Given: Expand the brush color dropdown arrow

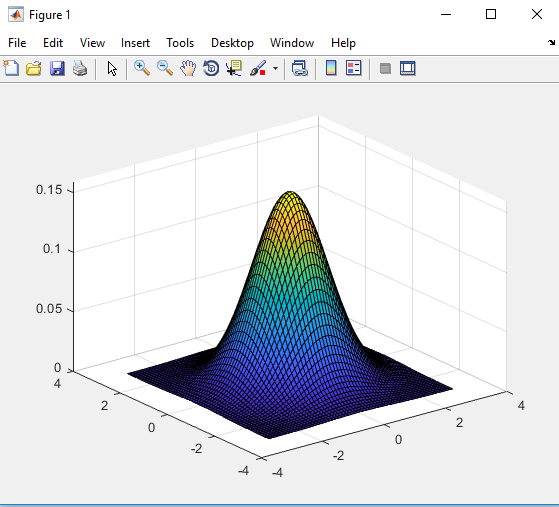Looking at the screenshot, I should 275,68.
